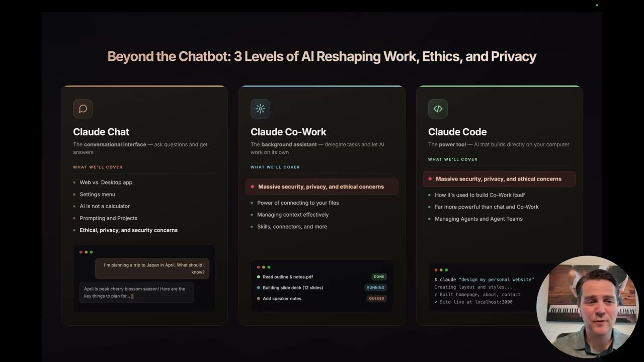Click the 'RUNNING' status badge
The image size is (644, 362).
click(376, 288)
